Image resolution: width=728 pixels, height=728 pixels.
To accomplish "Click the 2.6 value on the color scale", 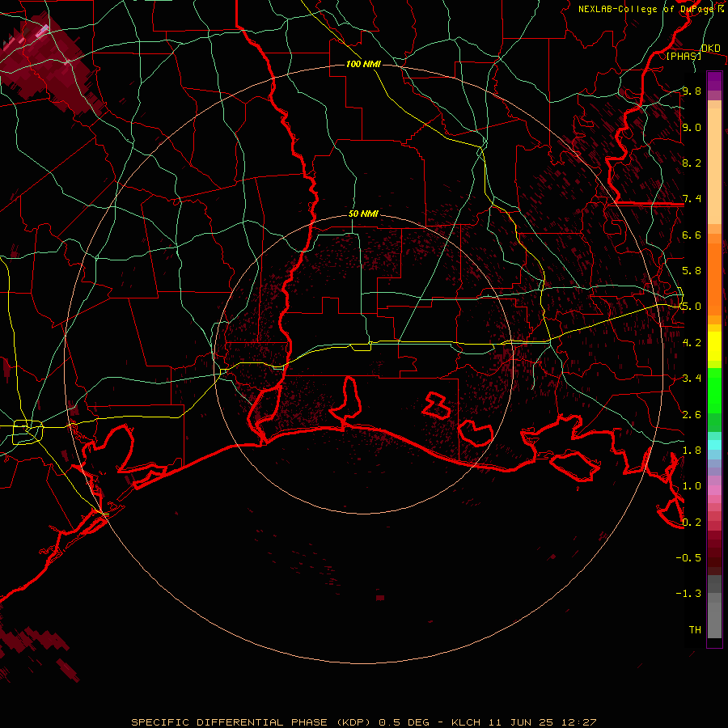I will pyautogui.click(x=692, y=414).
